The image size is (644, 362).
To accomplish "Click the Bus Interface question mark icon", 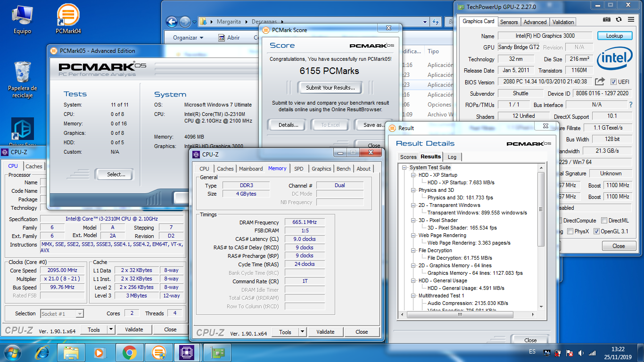I will 631,105.
